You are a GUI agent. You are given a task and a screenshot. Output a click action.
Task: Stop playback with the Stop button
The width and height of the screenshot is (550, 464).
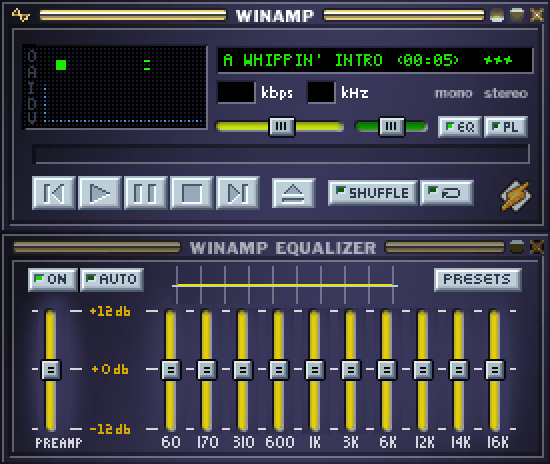coord(192,193)
